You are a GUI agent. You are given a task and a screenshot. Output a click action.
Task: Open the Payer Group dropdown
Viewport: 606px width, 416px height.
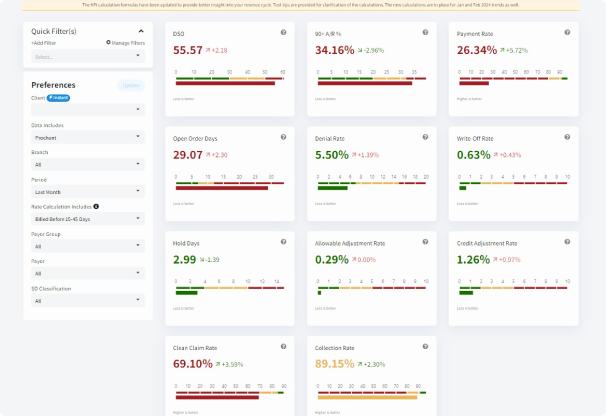88,246
